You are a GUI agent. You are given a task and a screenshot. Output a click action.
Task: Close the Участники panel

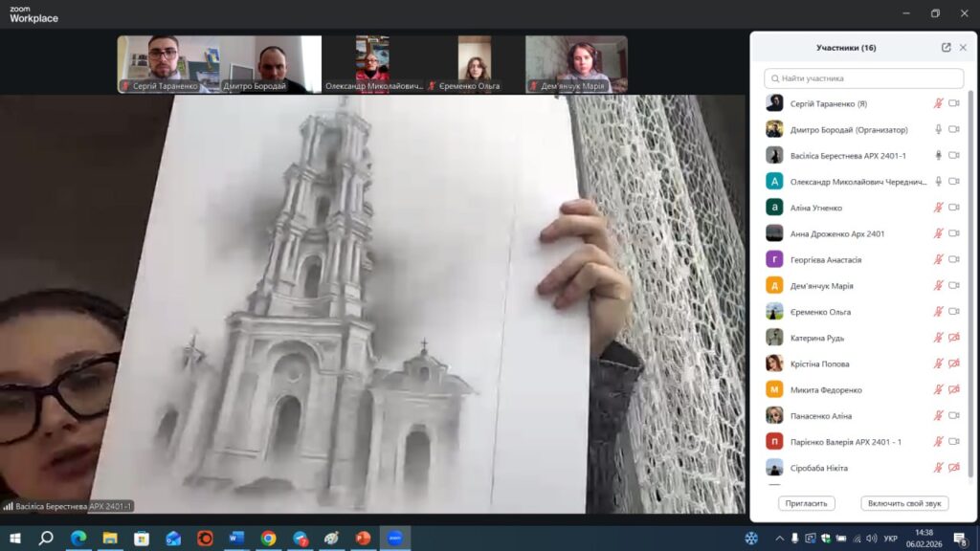[x=963, y=48]
